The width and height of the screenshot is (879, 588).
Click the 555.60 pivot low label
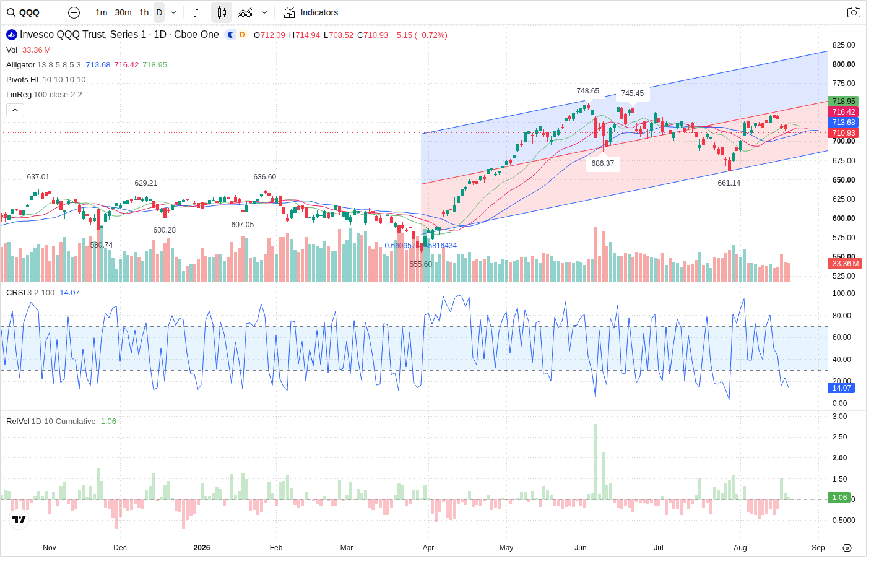(420, 264)
